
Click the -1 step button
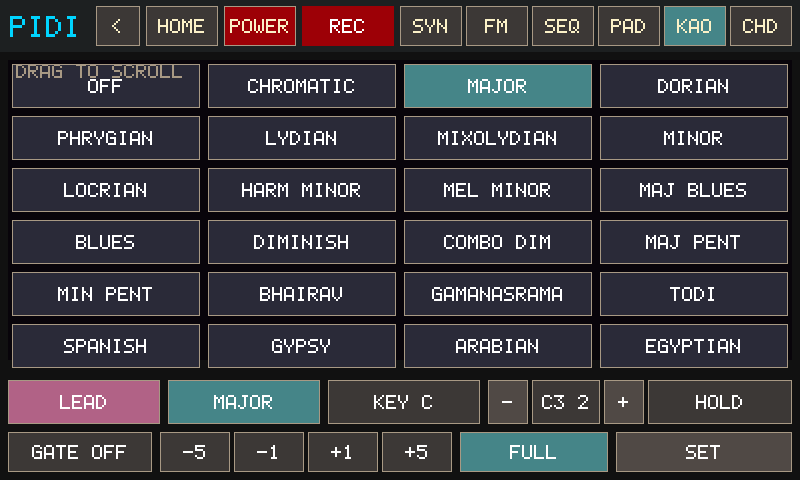coord(268,452)
